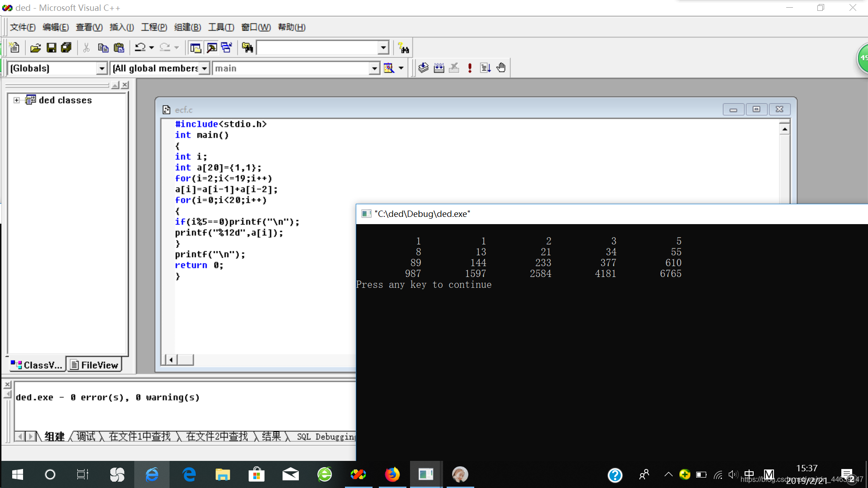Click the Stop Build icon
This screenshot has height=488, width=868.
tap(454, 68)
